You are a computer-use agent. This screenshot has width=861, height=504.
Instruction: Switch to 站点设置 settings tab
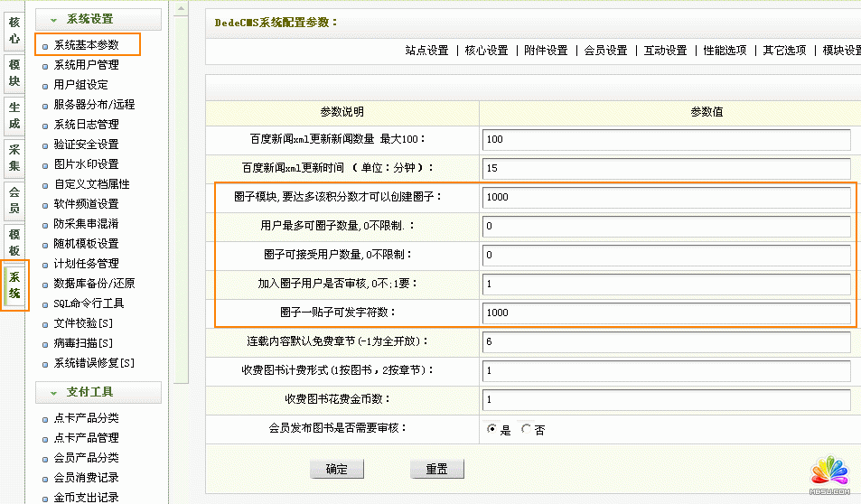(x=426, y=51)
